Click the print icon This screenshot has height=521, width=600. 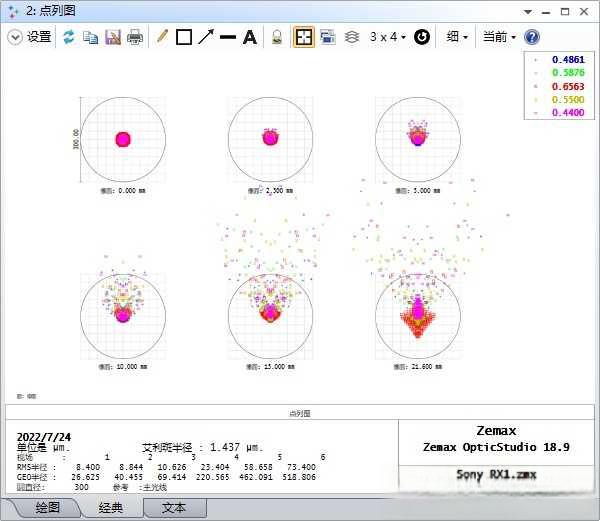point(135,37)
